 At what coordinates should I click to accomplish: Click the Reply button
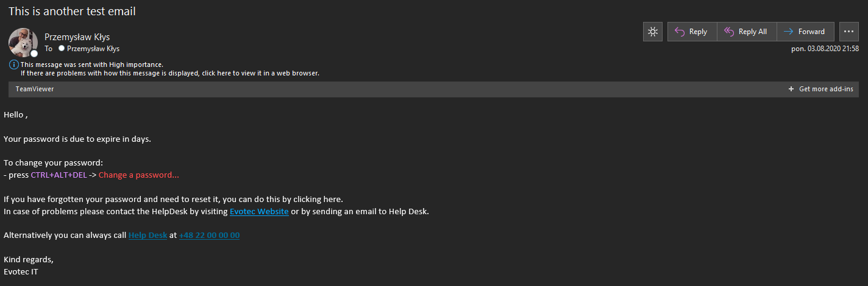tap(691, 32)
